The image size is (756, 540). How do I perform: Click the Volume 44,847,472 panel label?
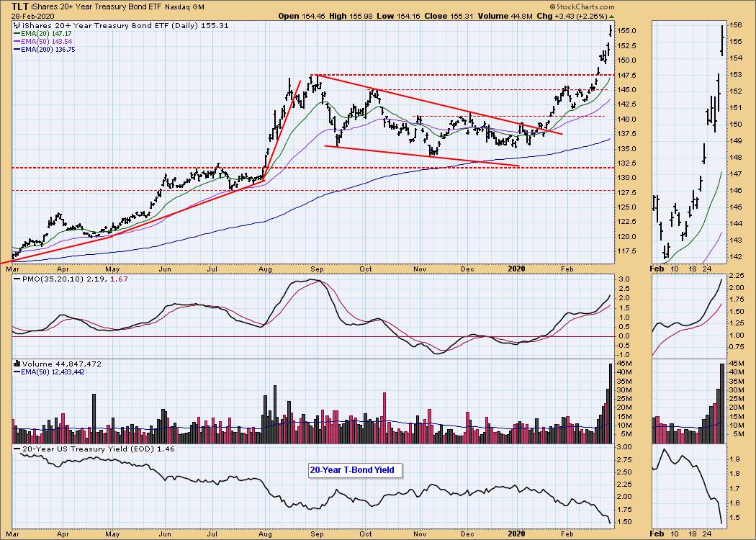(62, 364)
